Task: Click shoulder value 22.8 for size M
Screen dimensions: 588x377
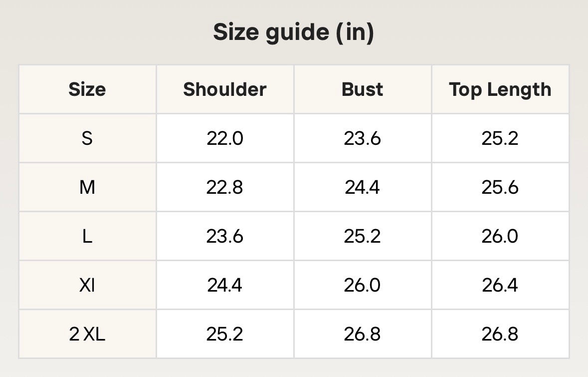Action: pos(224,187)
